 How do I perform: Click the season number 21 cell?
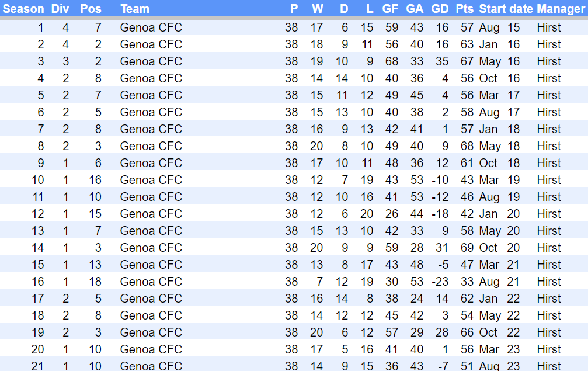[x=37, y=366]
